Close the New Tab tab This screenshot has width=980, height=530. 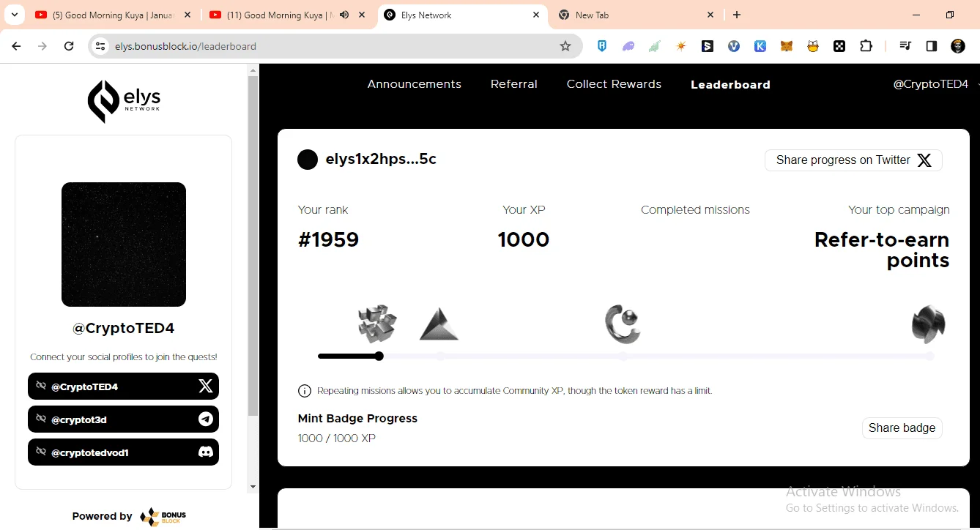click(710, 15)
